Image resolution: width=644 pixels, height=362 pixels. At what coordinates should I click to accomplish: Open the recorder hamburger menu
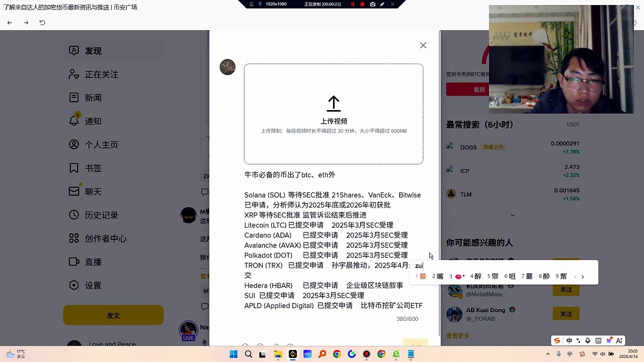tap(251, 4)
